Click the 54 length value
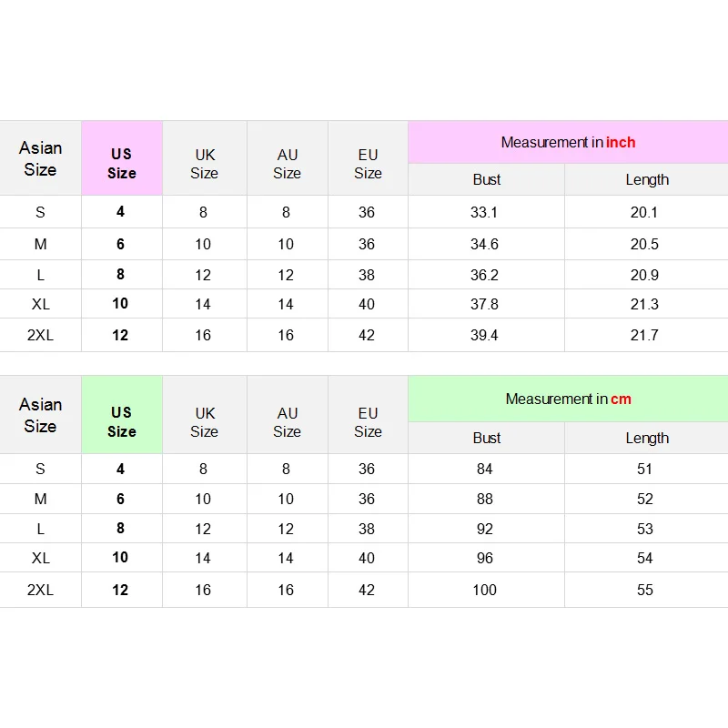Image resolution: width=728 pixels, height=728 pixels. tap(645, 558)
